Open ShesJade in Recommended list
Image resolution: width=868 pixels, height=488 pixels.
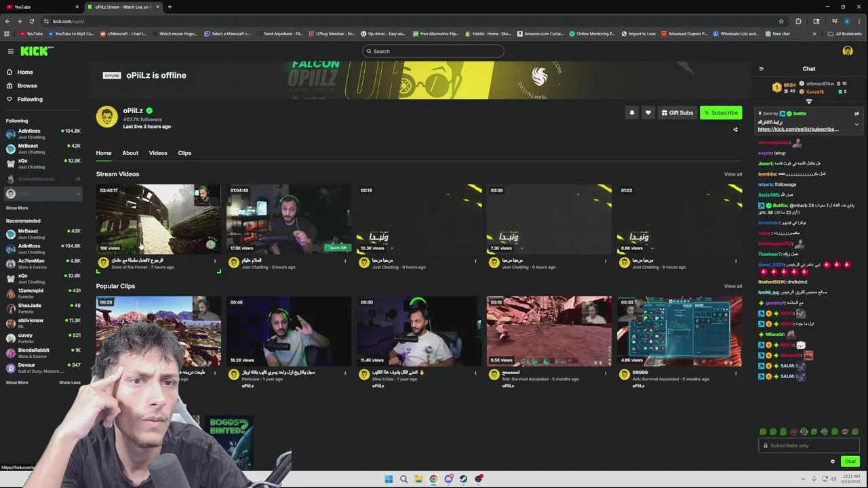pyautogui.click(x=43, y=308)
